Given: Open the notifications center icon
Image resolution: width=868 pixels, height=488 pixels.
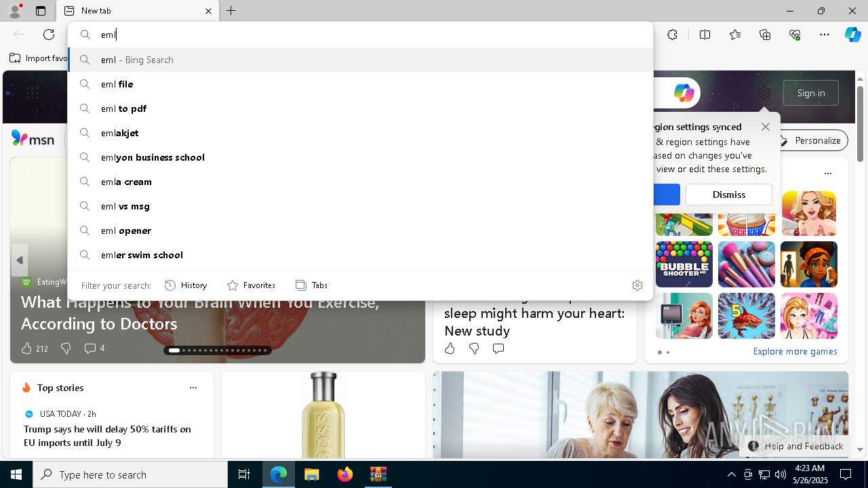Looking at the screenshot, I should pyautogui.click(x=846, y=474).
